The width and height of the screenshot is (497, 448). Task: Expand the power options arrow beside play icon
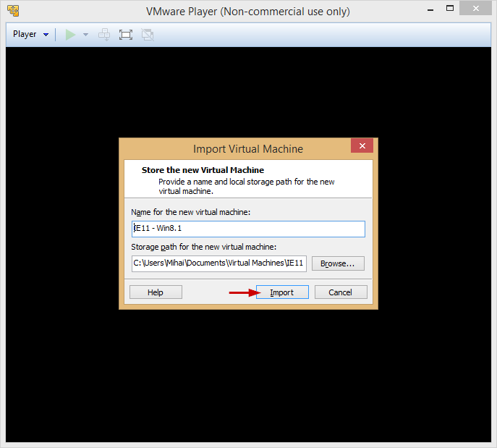(85, 35)
